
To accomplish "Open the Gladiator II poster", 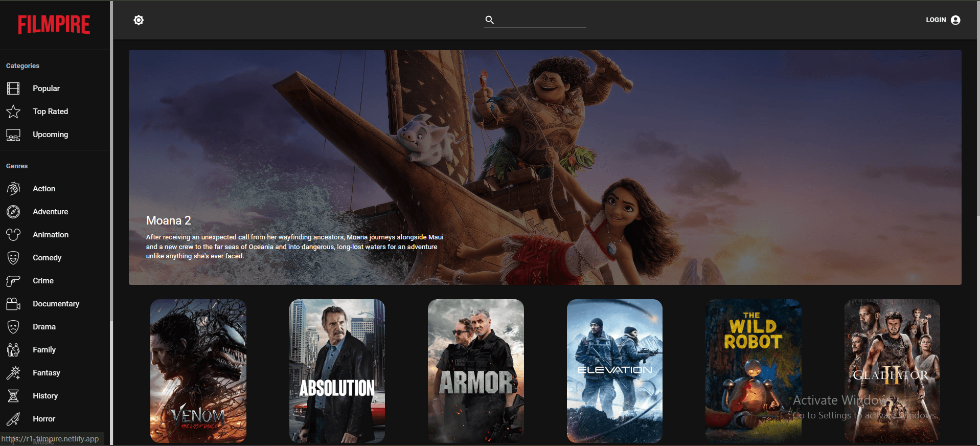I will click(892, 371).
